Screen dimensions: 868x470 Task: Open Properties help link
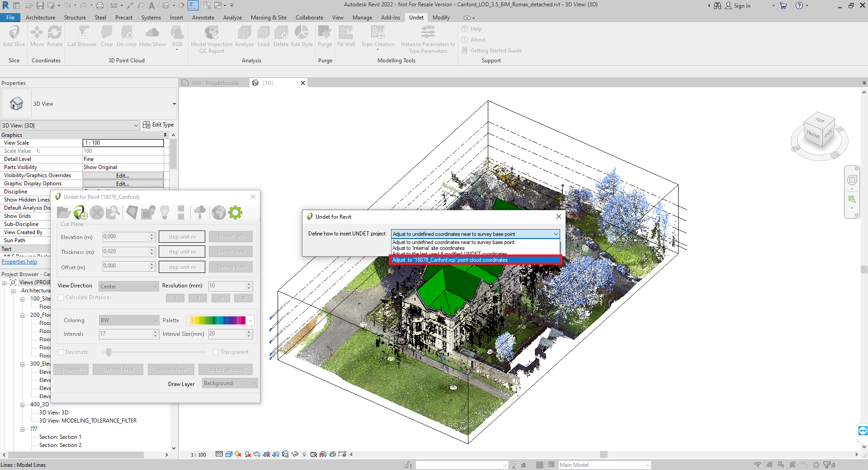(x=19, y=261)
